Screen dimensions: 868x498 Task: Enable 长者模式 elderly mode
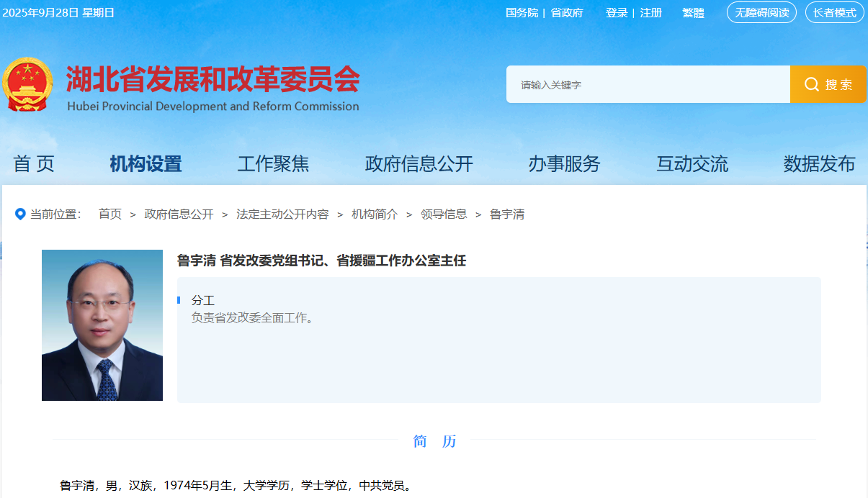click(x=834, y=12)
